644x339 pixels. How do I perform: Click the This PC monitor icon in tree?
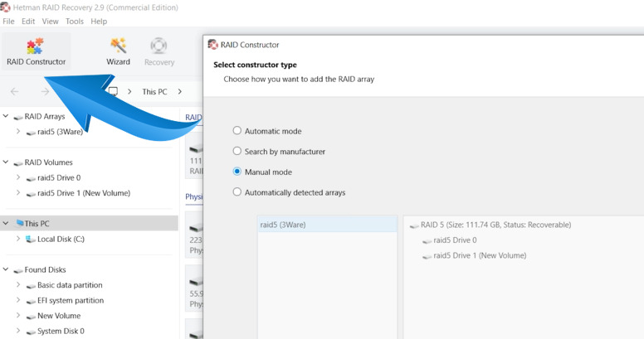click(19, 223)
